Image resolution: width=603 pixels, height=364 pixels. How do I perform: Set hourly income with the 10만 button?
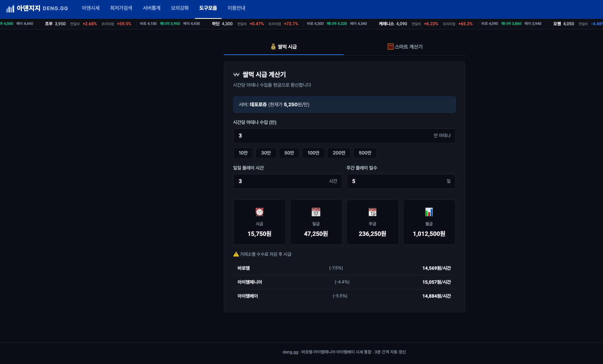coord(243,153)
